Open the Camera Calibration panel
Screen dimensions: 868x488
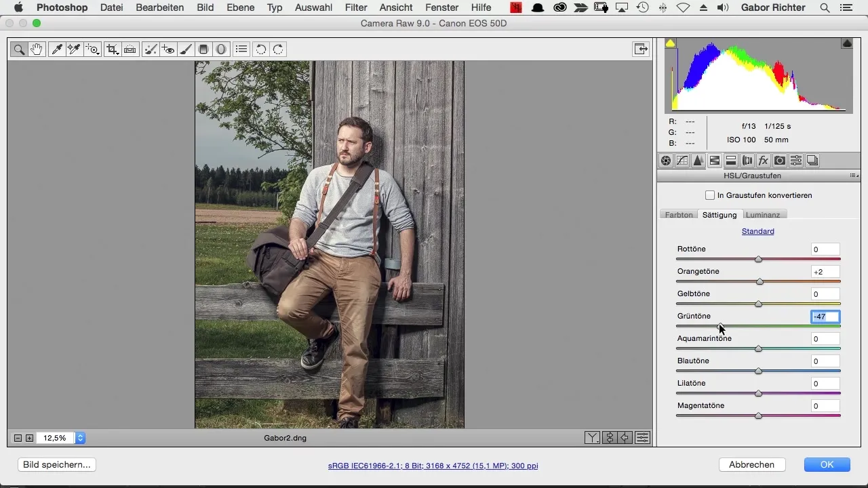point(780,161)
